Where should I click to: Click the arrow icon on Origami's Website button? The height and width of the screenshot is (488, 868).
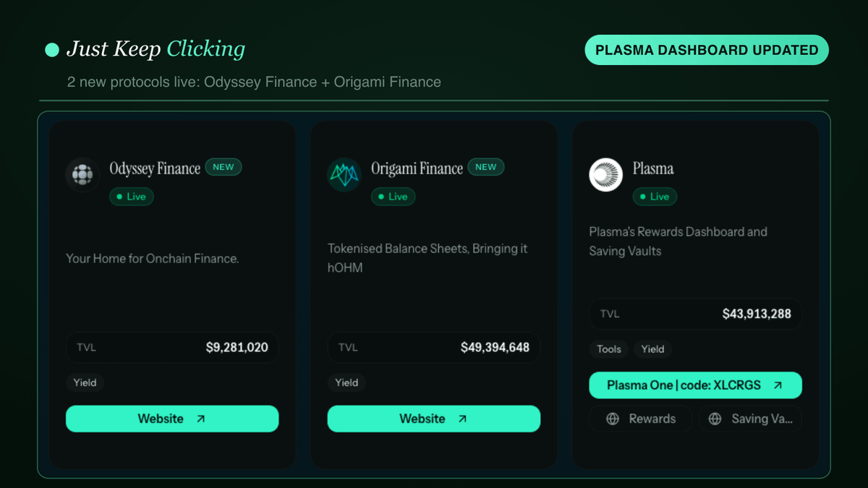click(x=463, y=419)
